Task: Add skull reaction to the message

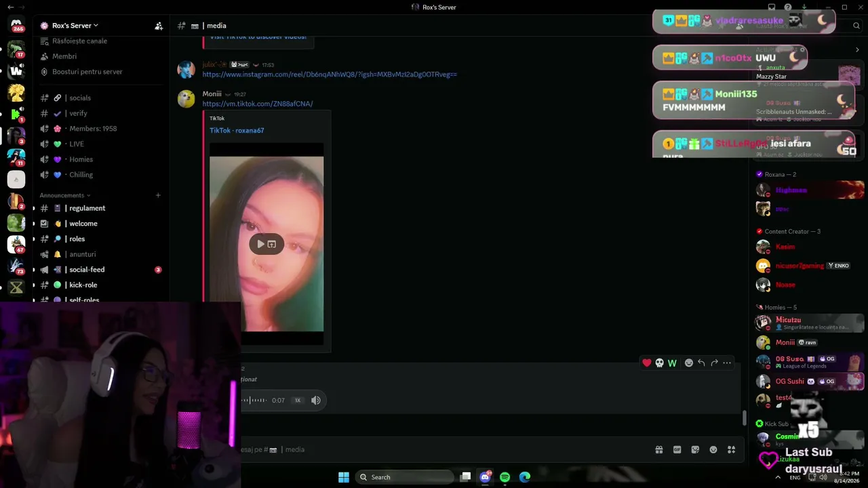Action: [659, 363]
